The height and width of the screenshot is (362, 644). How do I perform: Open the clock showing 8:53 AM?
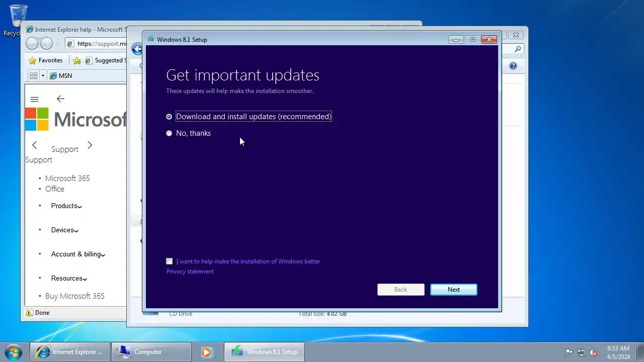tap(618, 352)
